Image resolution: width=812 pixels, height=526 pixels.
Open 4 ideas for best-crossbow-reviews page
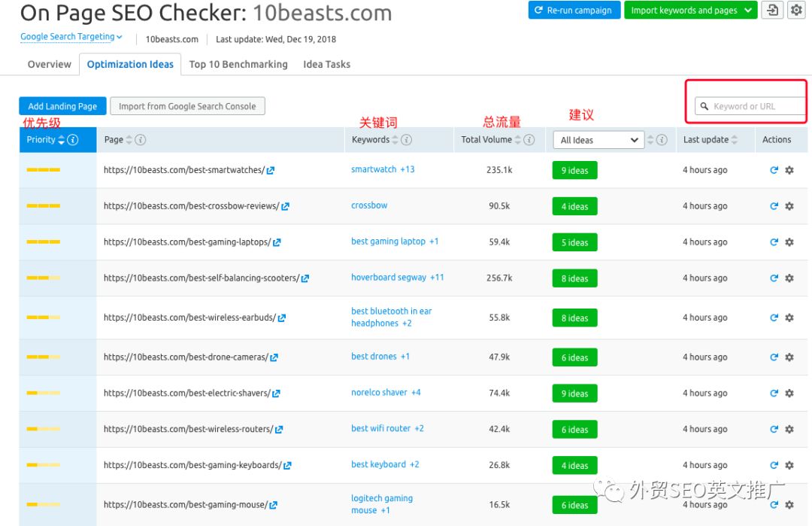point(575,206)
